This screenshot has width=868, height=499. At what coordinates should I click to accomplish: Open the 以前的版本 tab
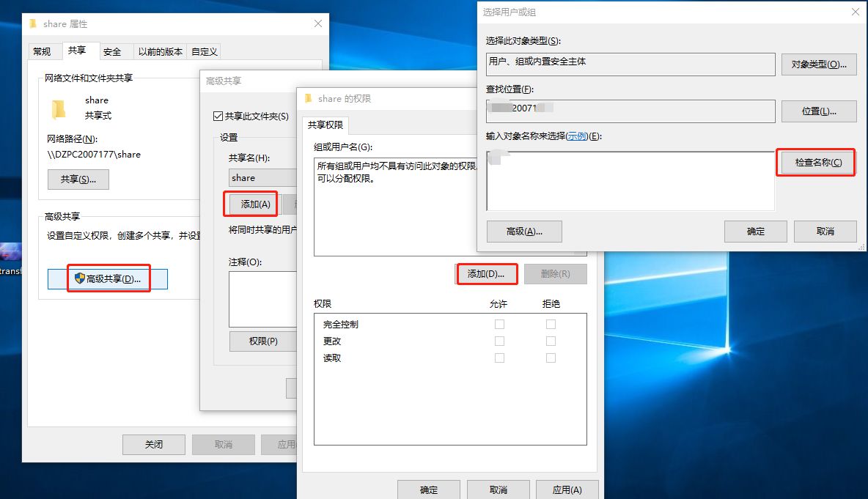(160, 51)
